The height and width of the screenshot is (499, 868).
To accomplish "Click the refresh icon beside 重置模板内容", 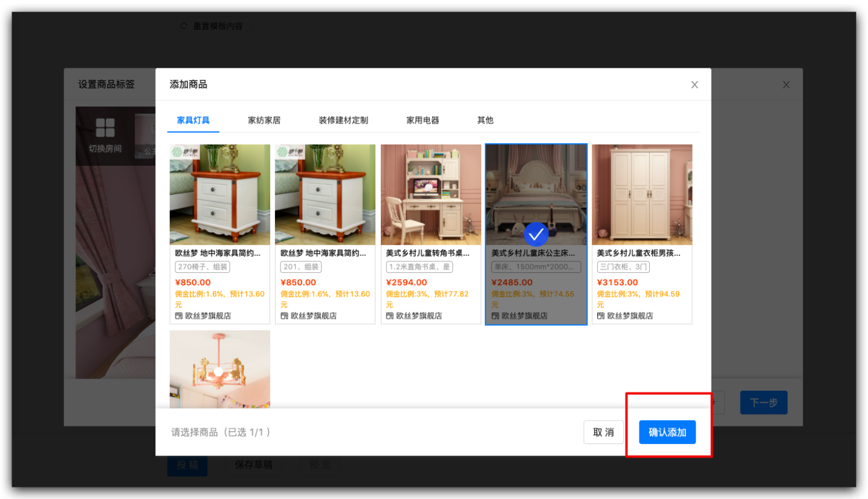I will pos(184,26).
